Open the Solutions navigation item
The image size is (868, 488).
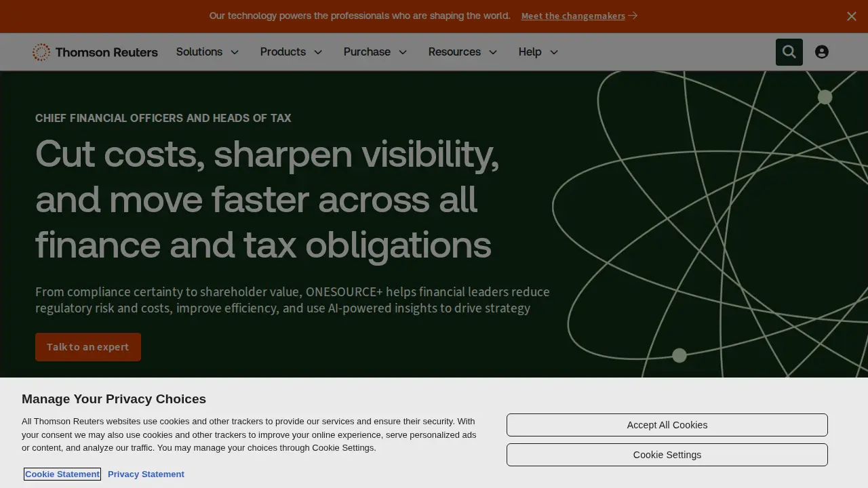(199, 52)
